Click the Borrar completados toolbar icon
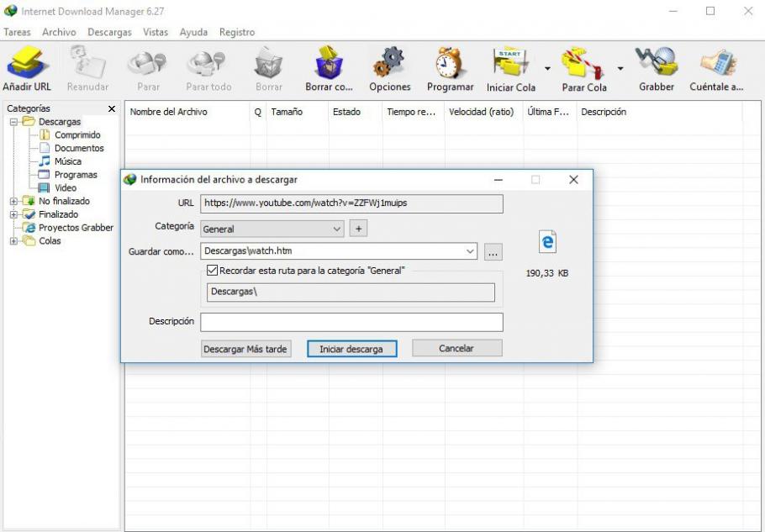This screenshot has width=765, height=532. [x=329, y=62]
